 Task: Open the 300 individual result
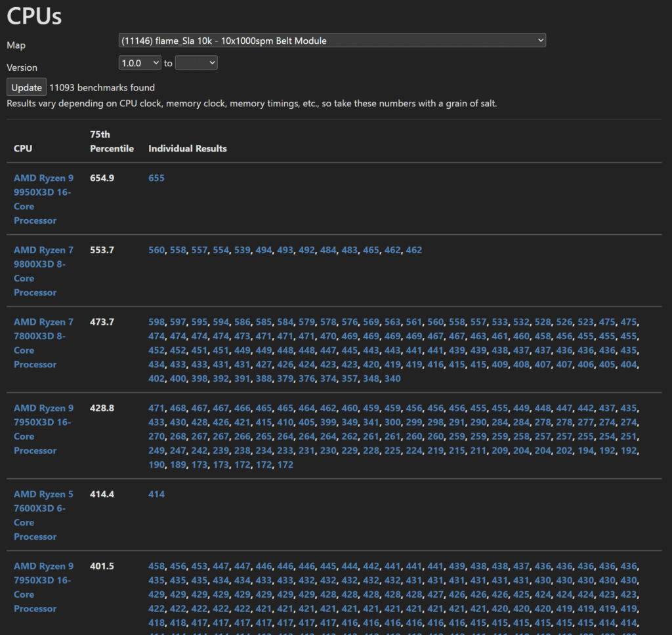[x=392, y=422]
